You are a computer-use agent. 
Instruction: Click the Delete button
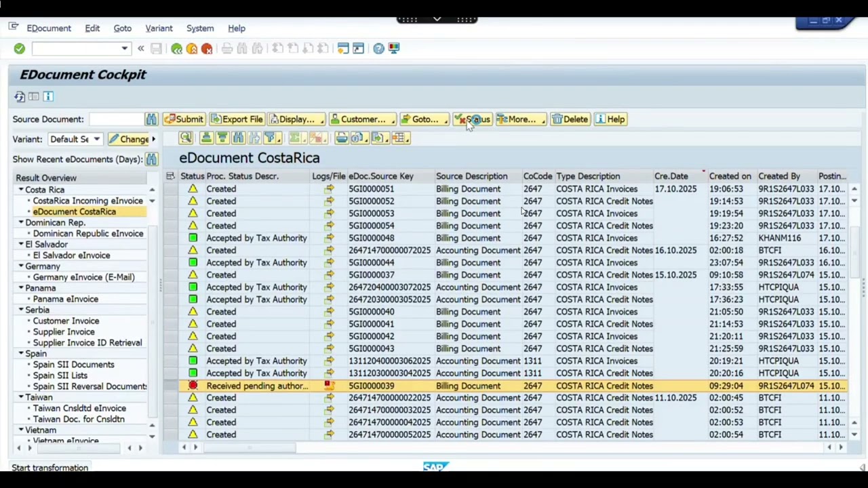pyautogui.click(x=570, y=119)
